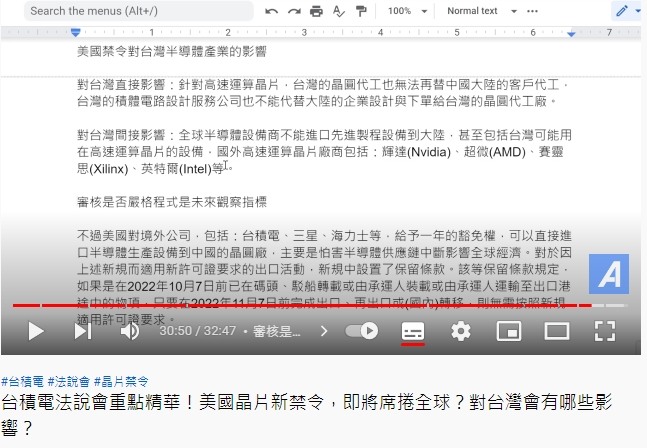
Task: Open the 100% zoom dropdown
Action: (407, 11)
